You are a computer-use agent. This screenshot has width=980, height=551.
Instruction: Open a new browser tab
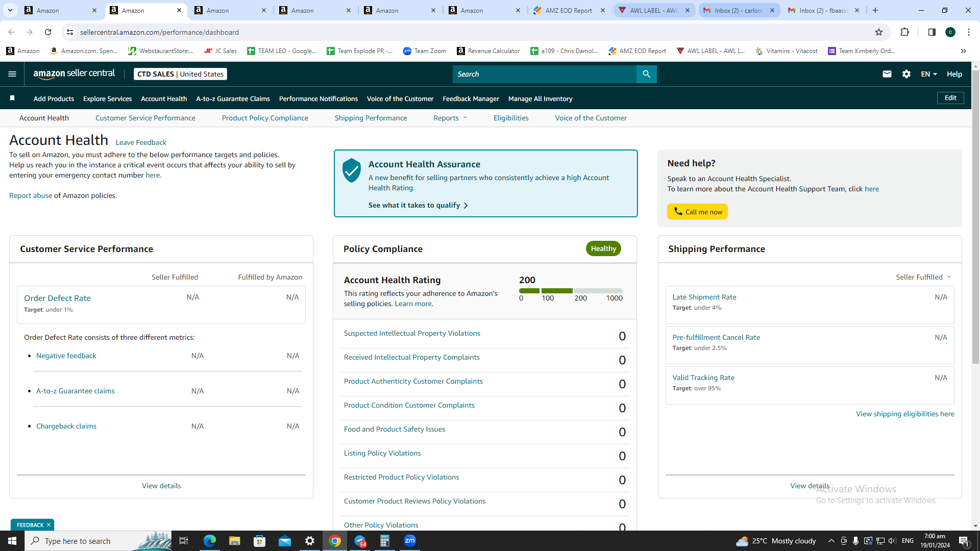(875, 10)
